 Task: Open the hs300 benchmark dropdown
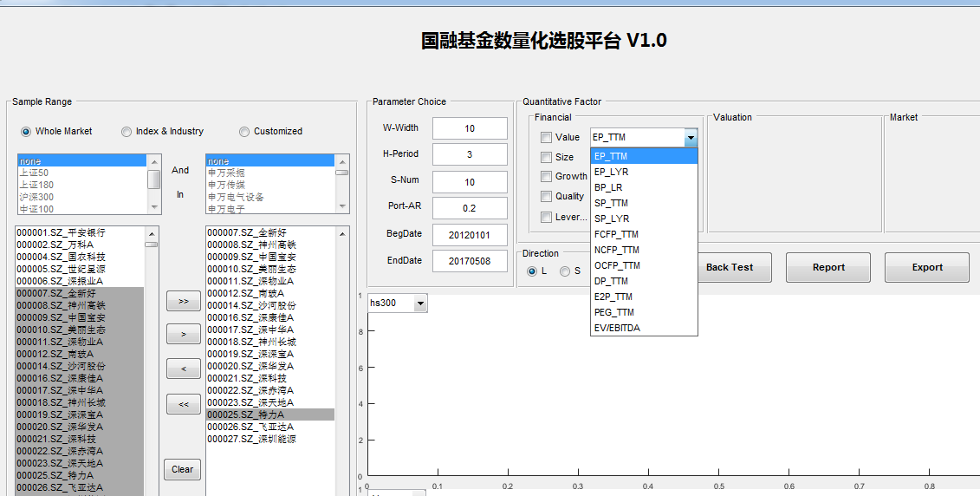coord(420,303)
